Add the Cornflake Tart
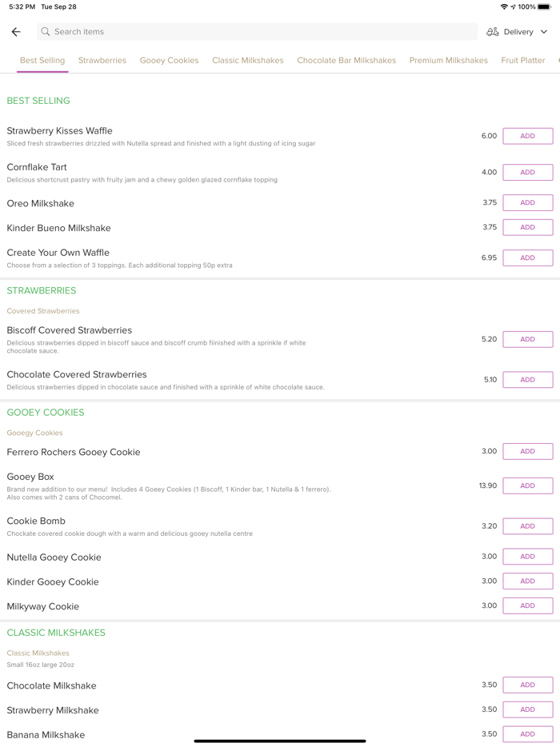Screen dimensions: 560x747 [x=527, y=173]
